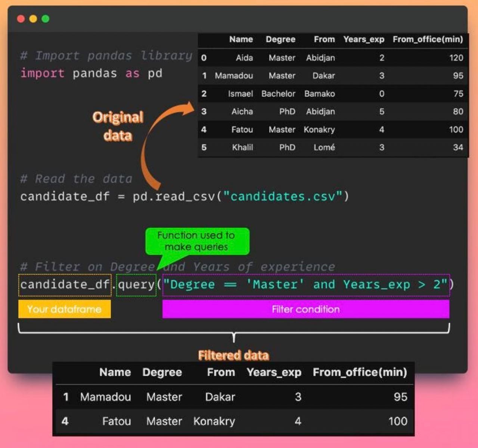Click the magenta 'Filter condition' bar
This screenshot has width=478, height=448.
click(305, 309)
